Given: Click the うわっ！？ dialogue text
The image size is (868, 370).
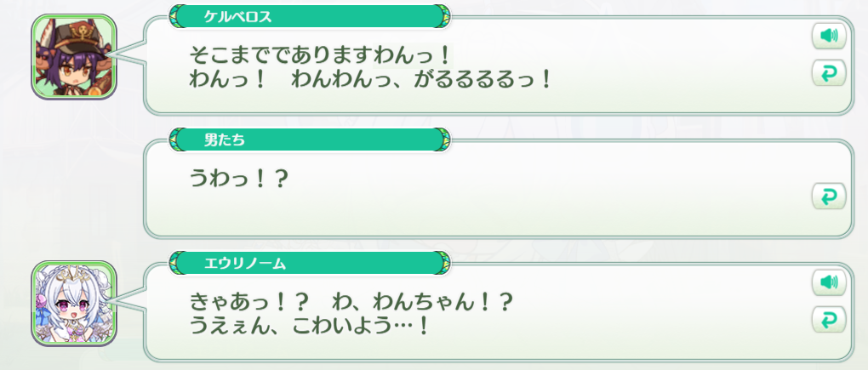Looking at the screenshot, I should pos(238,179).
